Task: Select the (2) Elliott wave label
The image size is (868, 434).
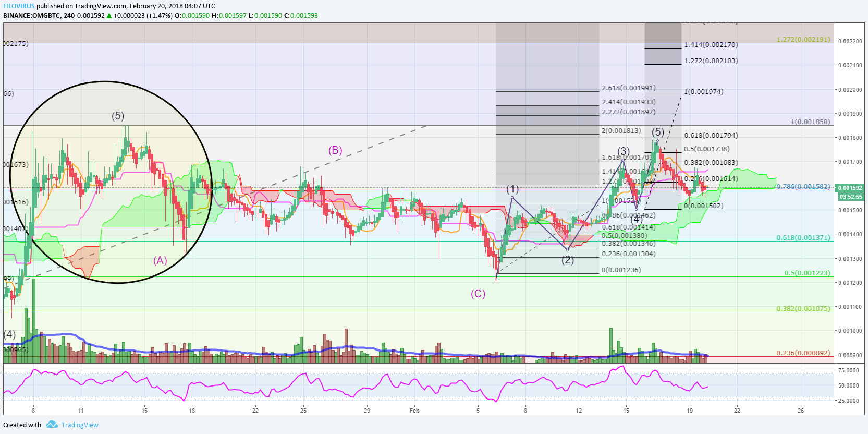Action: click(x=568, y=259)
